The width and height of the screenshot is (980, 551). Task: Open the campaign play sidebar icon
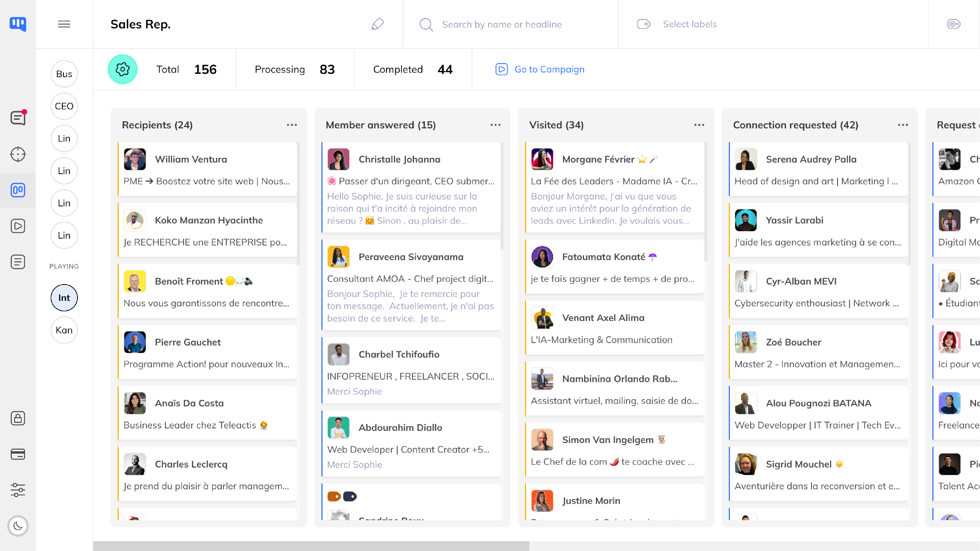click(x=18, y=226)
